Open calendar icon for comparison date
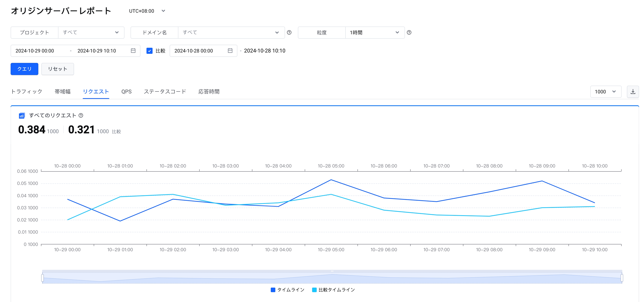644x302 pixels. point(230,51)
